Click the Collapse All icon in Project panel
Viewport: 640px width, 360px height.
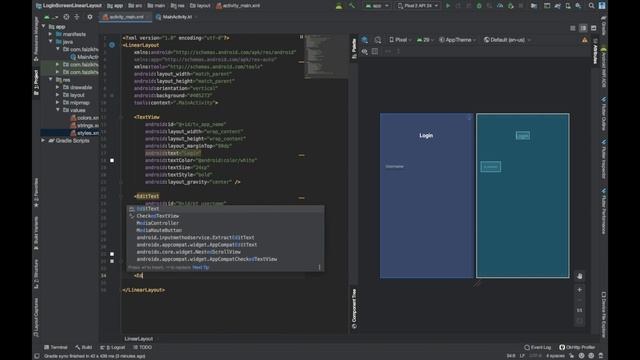tap(77, 17)
